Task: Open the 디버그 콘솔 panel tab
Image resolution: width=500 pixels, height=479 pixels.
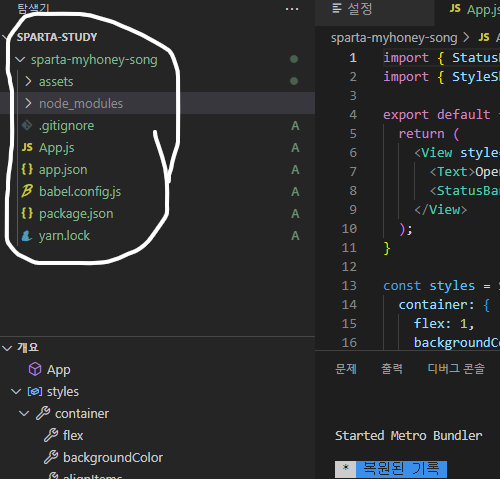Action: coord(456,369)
